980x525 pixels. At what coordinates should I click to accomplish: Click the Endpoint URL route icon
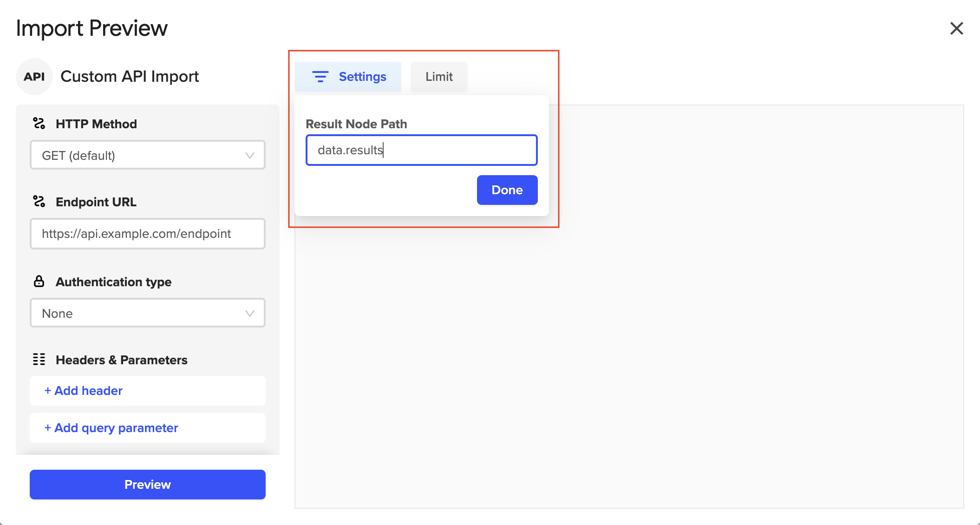39,202
